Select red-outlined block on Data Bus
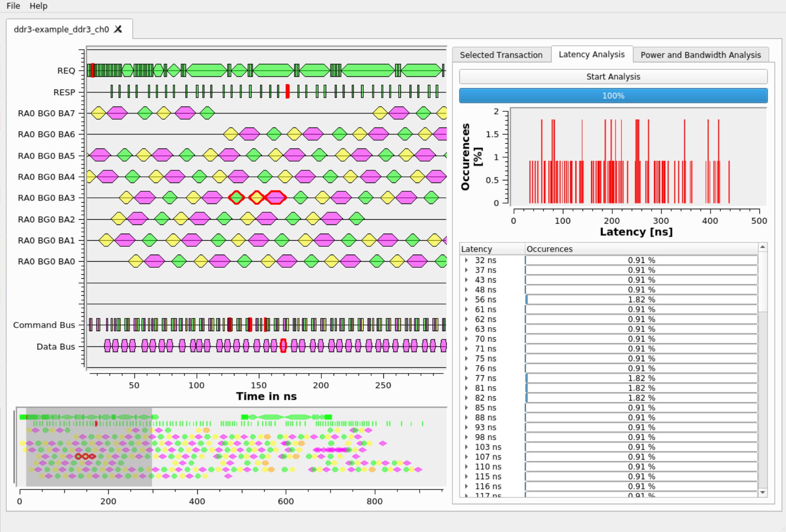Screen dimensions: 786x532 pyautogui.click(x=283, y=346)
